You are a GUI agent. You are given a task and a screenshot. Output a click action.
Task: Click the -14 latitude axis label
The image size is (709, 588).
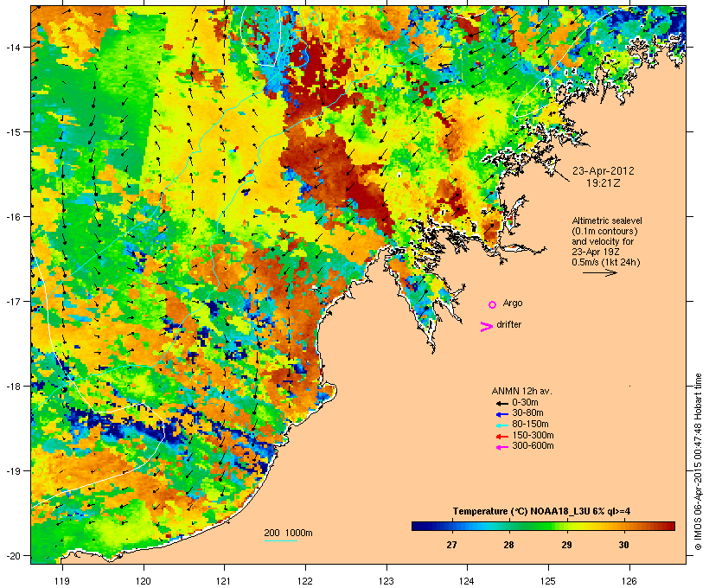pyautogui.click(x=13, y=47)
